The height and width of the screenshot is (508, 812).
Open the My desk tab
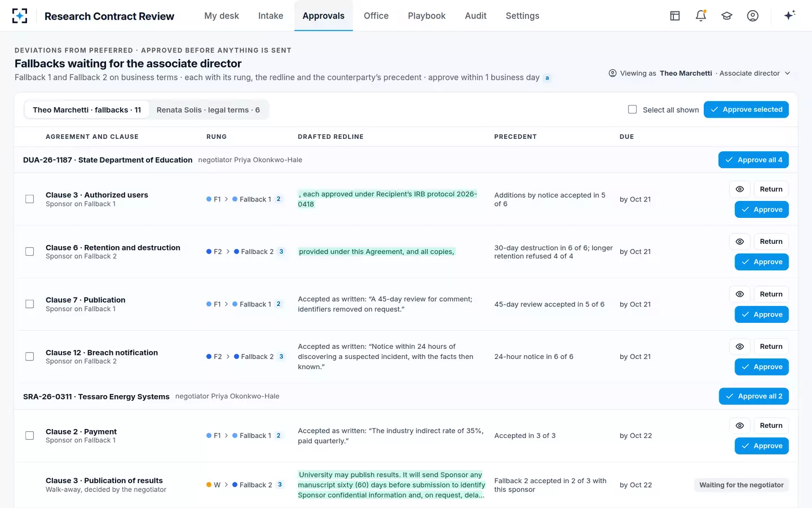tap(222, 16)
